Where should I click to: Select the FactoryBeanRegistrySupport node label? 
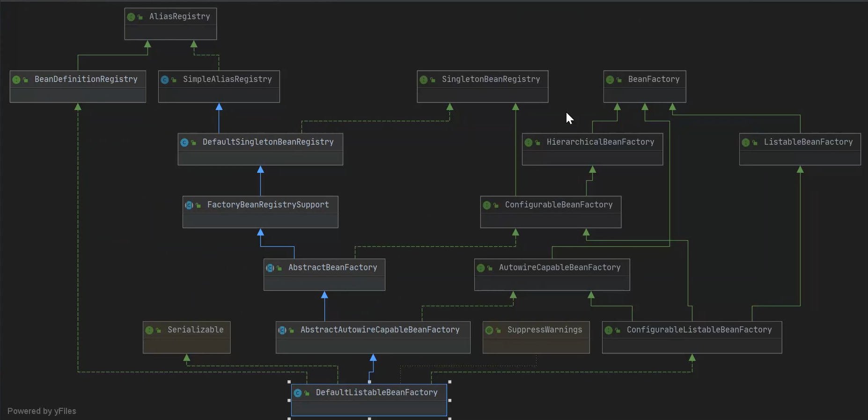click(268, 205)
